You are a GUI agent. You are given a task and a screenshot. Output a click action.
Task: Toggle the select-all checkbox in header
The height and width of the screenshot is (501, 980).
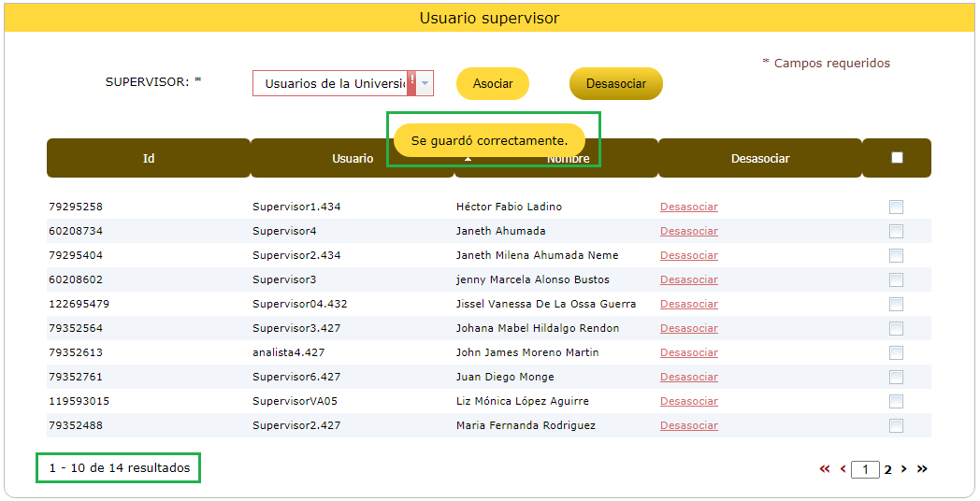(897, 158)
